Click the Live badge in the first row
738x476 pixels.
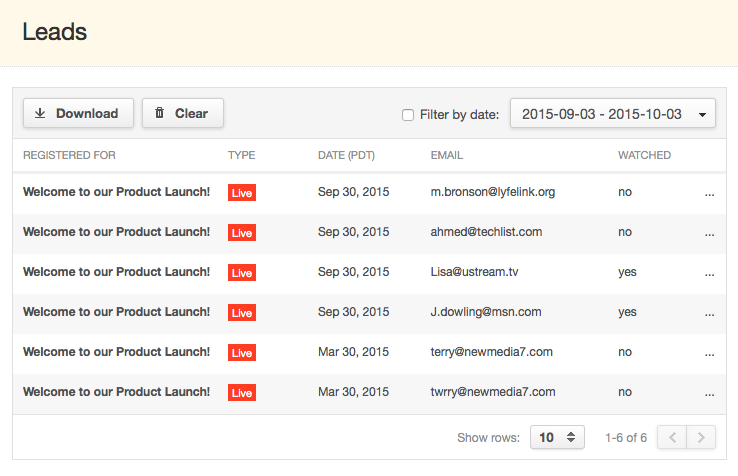(x=242, y=193)
